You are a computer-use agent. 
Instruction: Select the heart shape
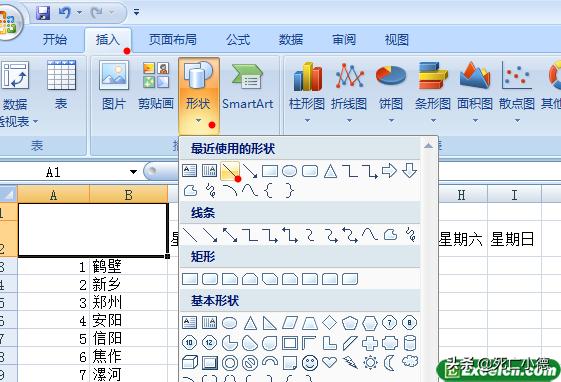pyautogui.click(x=330, y=363)
